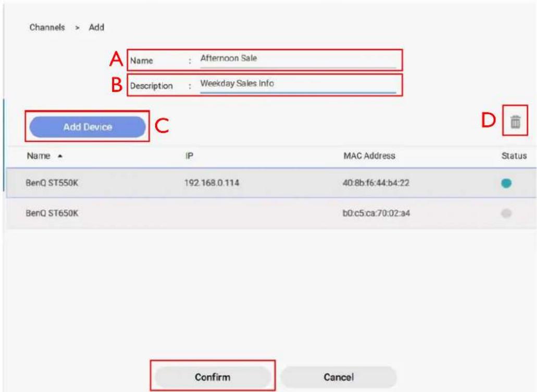
Task: Sort devices by Name column arrow
Action: click(60, 156)
